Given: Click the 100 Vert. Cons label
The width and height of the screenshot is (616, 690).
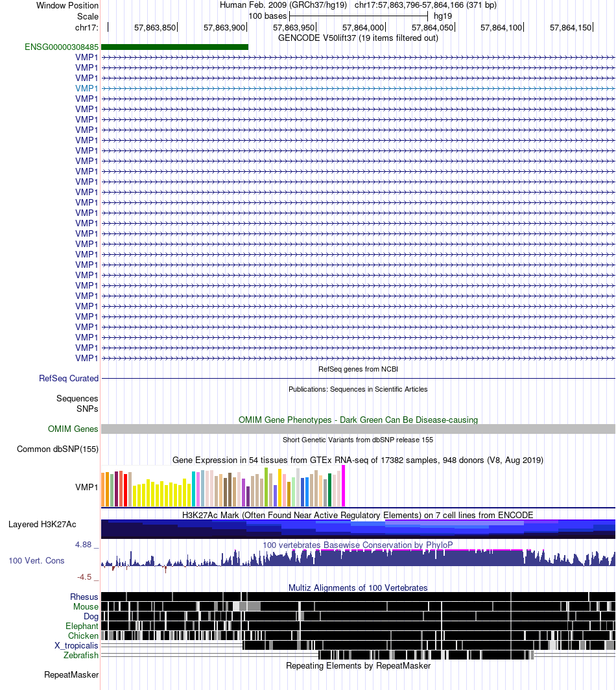Looking at the screenshot, I should tap(36, 560).
